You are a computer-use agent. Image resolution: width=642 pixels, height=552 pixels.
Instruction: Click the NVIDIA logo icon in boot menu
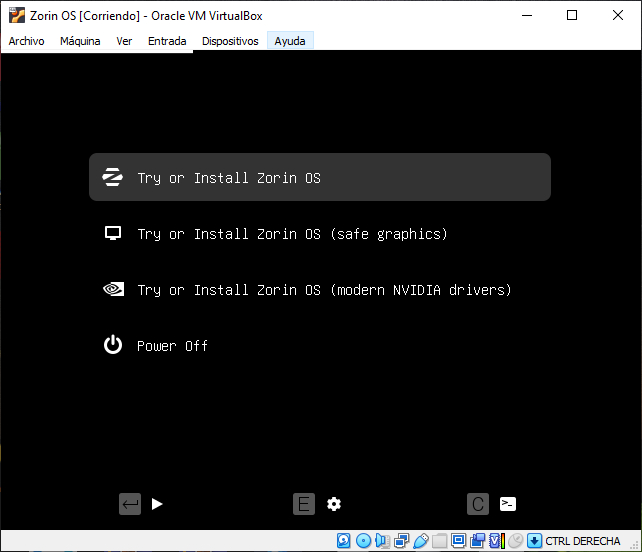113,290
